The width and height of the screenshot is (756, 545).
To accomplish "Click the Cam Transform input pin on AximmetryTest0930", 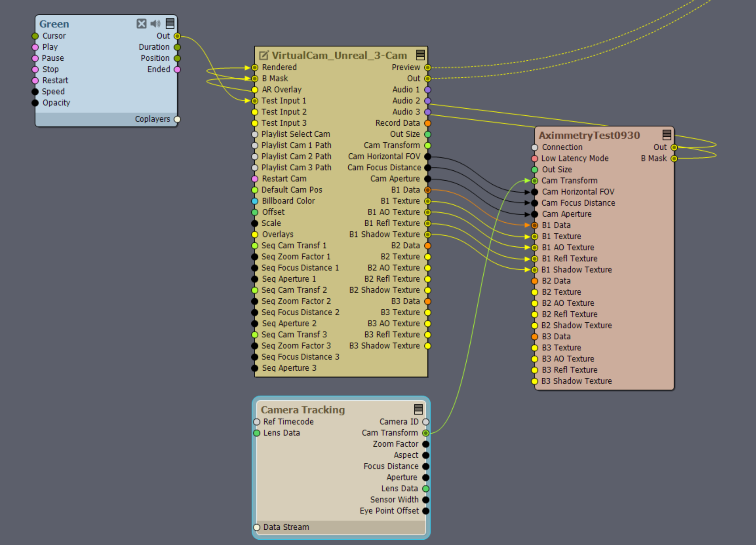I will pos(534,181).
